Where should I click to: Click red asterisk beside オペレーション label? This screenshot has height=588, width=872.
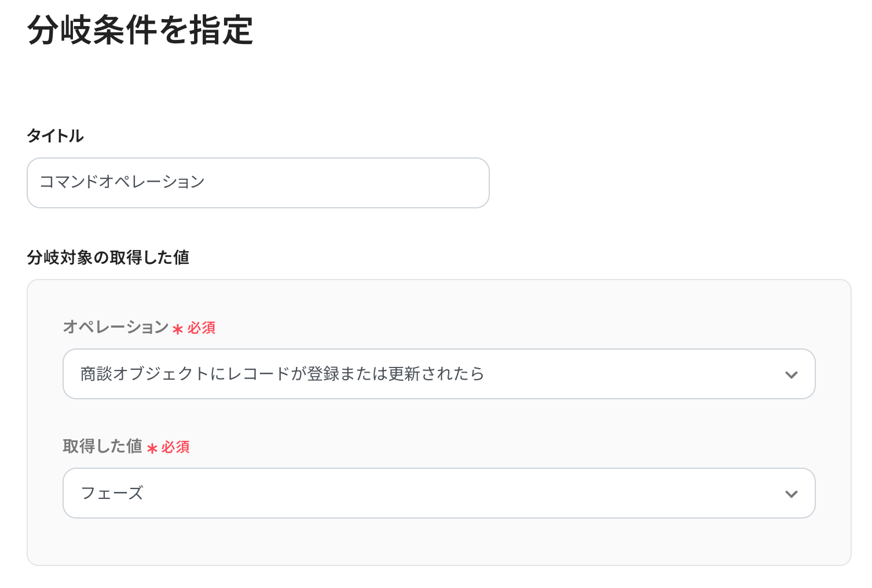pyautogui.click(x=178, y=329)
